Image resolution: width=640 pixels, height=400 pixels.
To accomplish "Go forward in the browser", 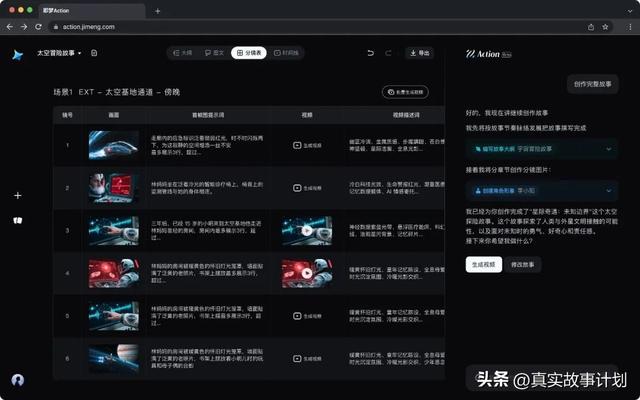I will (x=24, y=27).
